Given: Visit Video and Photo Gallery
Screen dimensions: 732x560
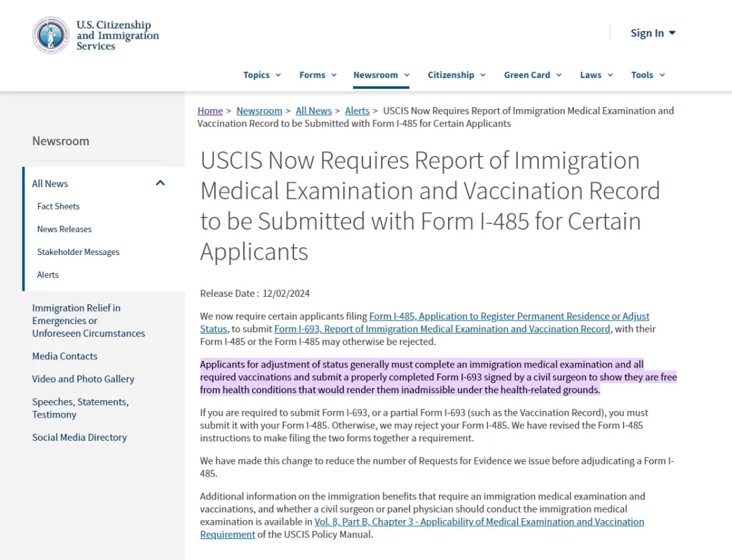Looking at the screenshot, I should (x=83, y=379).
